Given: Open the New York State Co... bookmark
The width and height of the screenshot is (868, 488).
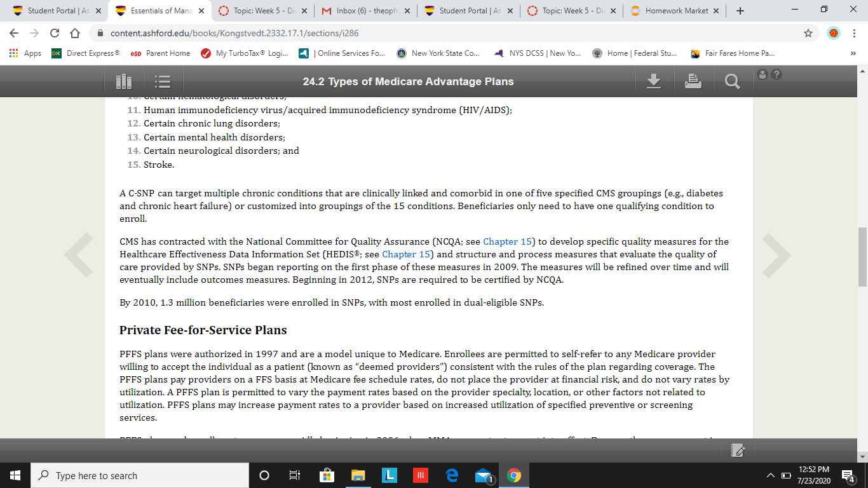Looking at the screenshot, I should 438,53.
